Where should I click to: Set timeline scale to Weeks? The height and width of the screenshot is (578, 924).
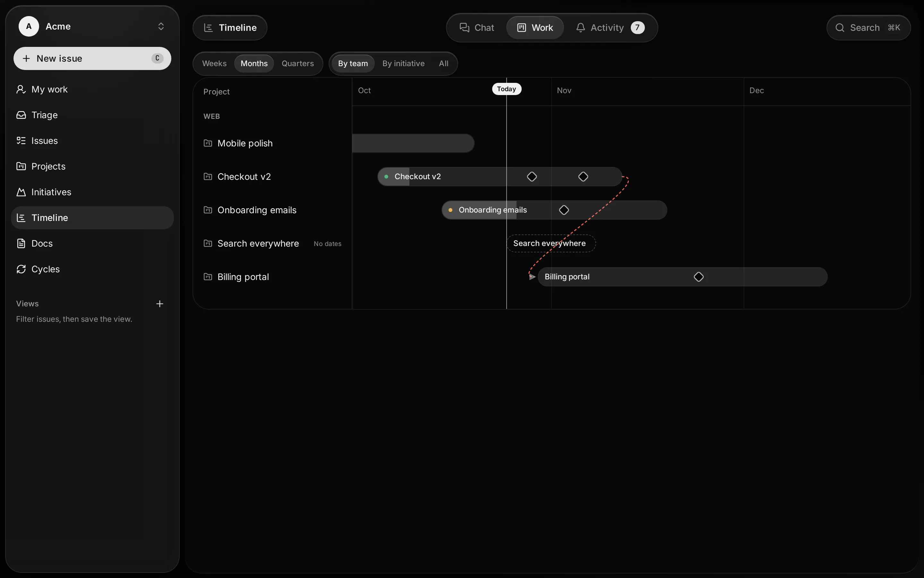click(214, 64)
